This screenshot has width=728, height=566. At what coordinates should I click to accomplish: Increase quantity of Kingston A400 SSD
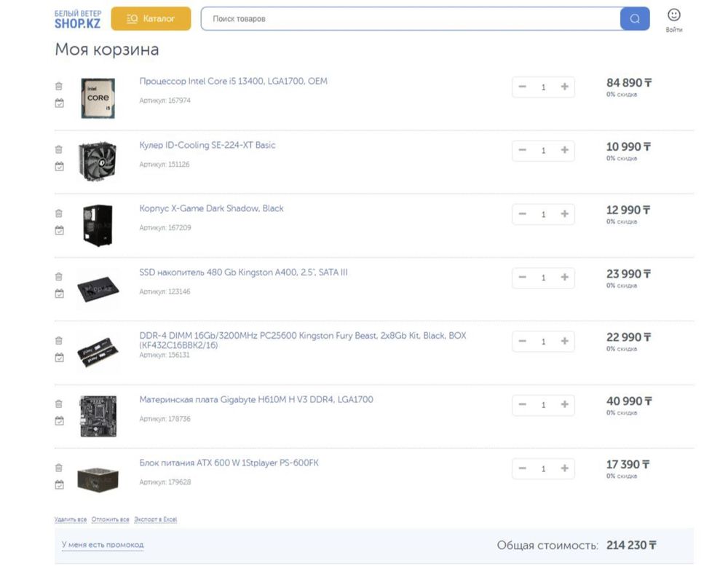click(x=565, y=277)
